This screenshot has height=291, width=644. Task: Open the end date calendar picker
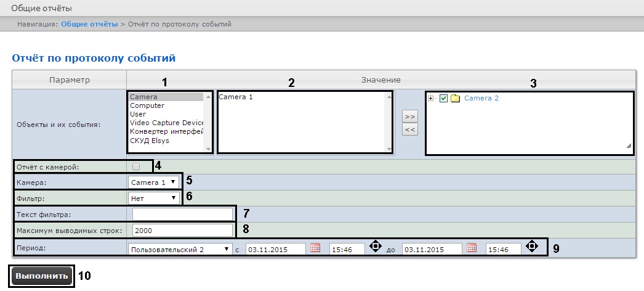[x=472, y=248]
